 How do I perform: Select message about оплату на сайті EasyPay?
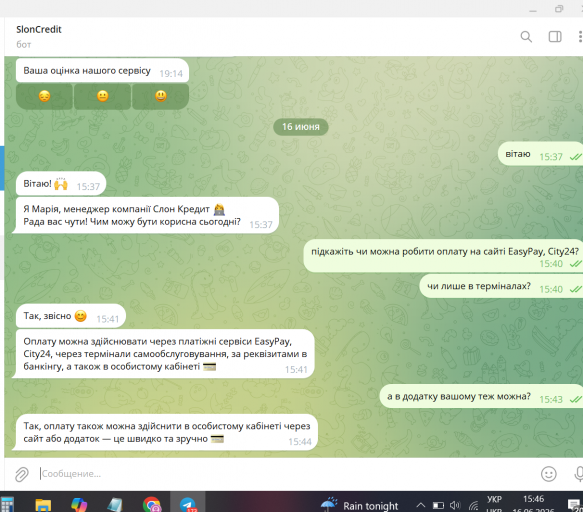(443, 256)
